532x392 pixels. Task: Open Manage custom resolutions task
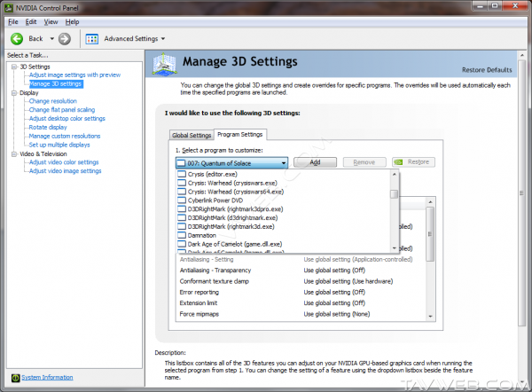pos(65,136)
